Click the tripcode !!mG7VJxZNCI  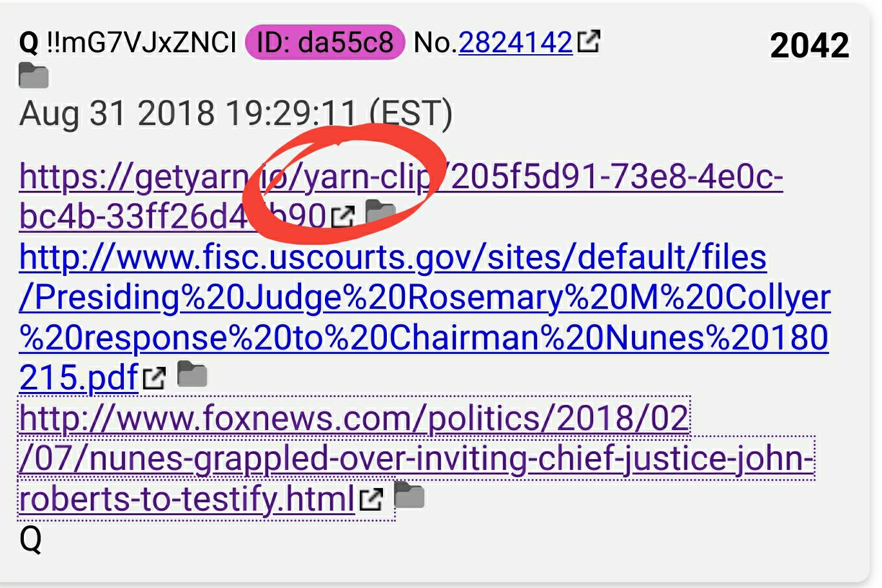click(x=142, y=43)
